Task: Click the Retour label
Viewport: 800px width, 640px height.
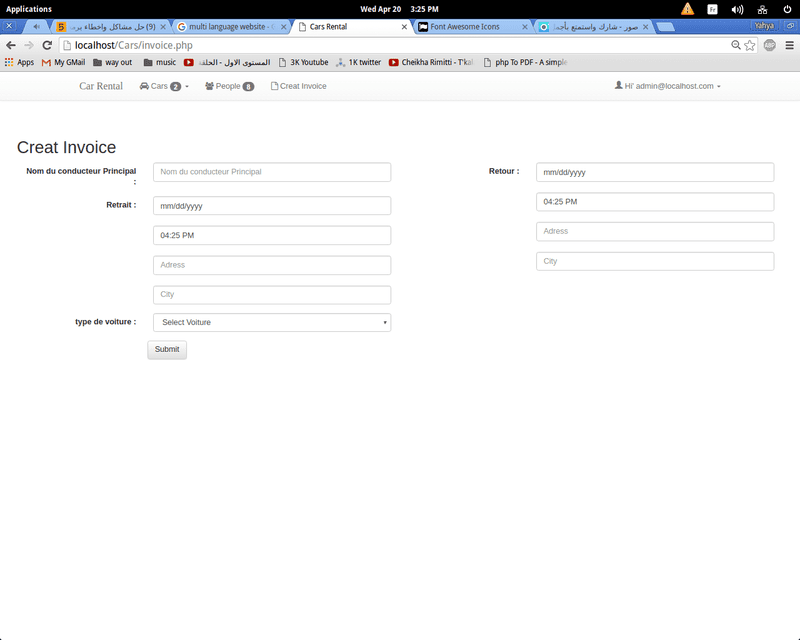Action: point(504,171)
